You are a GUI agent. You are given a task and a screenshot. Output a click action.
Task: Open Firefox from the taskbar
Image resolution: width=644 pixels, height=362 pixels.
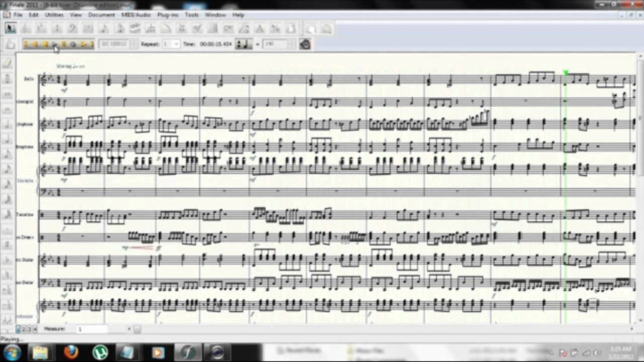pyautogui.click(x=71, y=352)
